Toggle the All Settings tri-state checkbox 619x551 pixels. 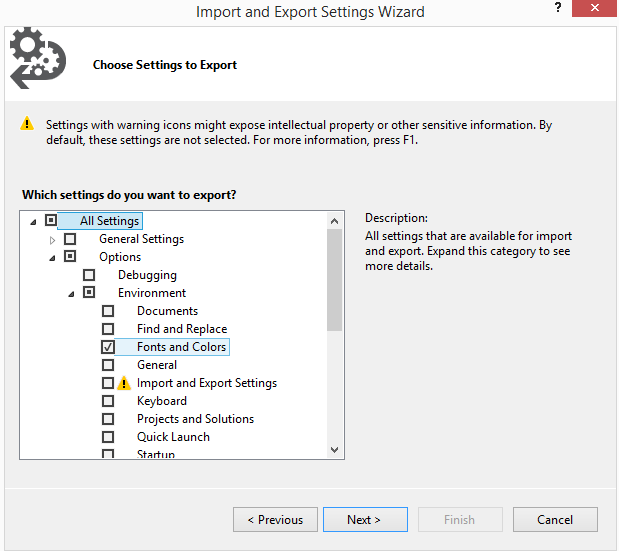(51, 220)
